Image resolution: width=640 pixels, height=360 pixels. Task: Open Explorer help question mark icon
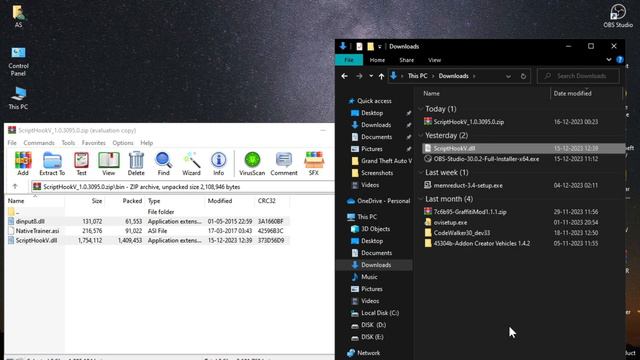(x=620, y=60)
